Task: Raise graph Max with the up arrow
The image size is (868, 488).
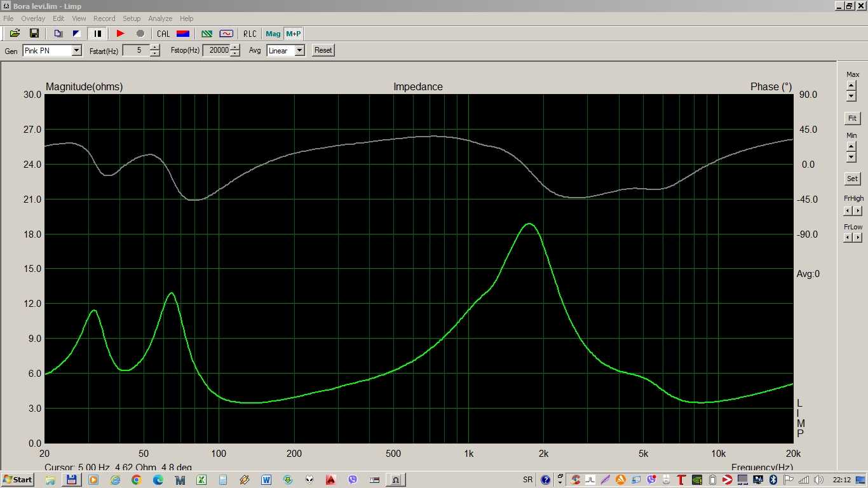Action: click(851, 86)
